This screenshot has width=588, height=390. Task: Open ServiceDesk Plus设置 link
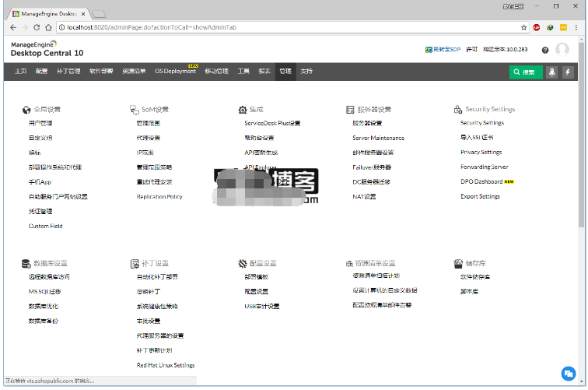point(272,123)
